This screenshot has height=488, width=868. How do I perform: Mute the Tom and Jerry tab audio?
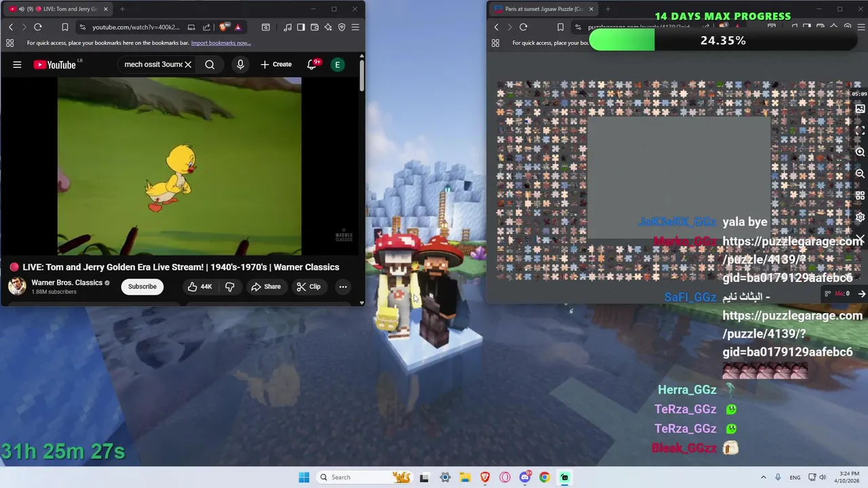(x=22, y=9)
